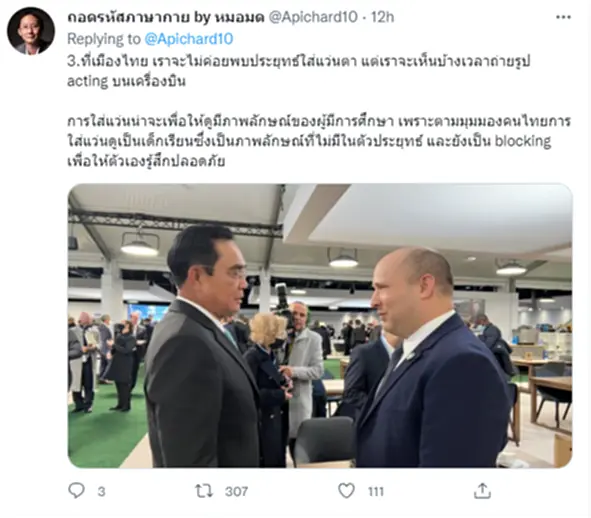Enlarge the attached photo of two men

(x=320, y=326)
